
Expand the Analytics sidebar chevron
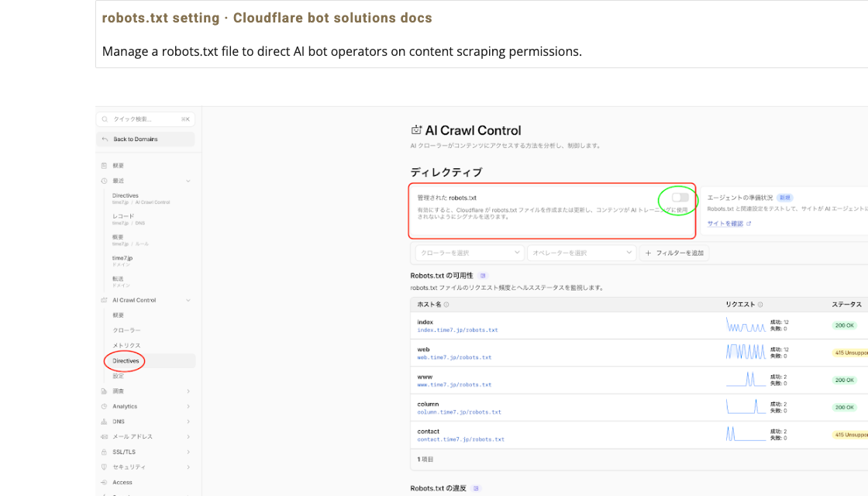[x=188, y=406]
